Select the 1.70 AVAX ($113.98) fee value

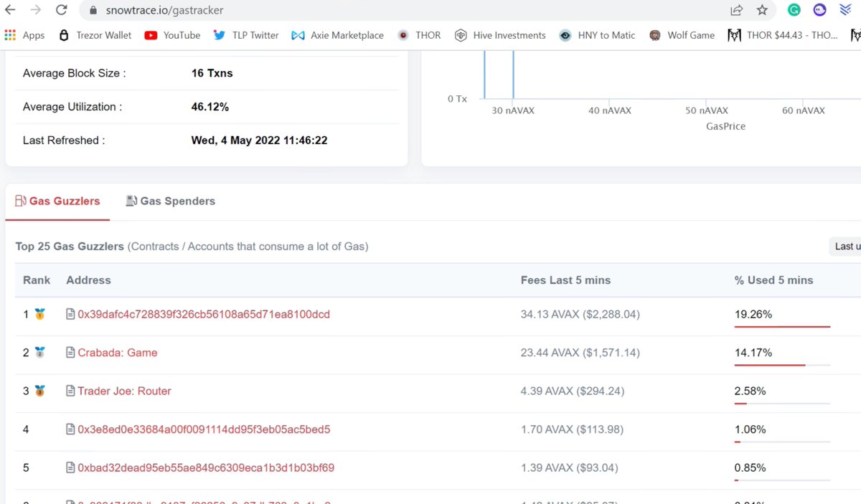[x=573, y=429]
